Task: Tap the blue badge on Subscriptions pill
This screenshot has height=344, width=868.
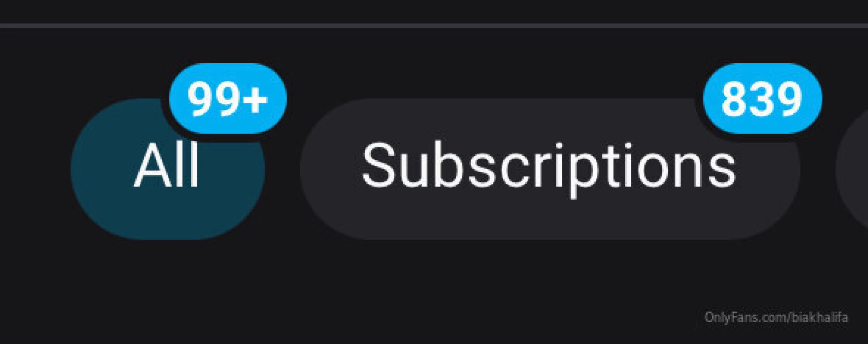Action: [762, 98]
